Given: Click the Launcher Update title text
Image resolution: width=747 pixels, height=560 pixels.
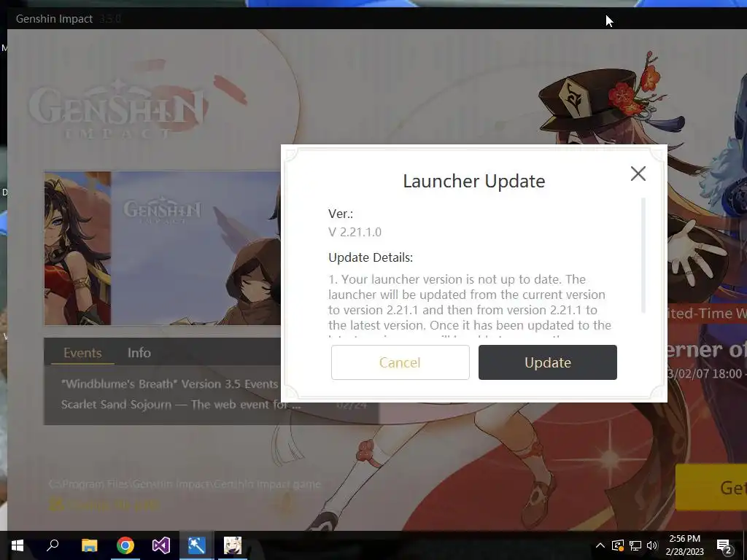Looking at the screenshot, I should tap(474, 181).
